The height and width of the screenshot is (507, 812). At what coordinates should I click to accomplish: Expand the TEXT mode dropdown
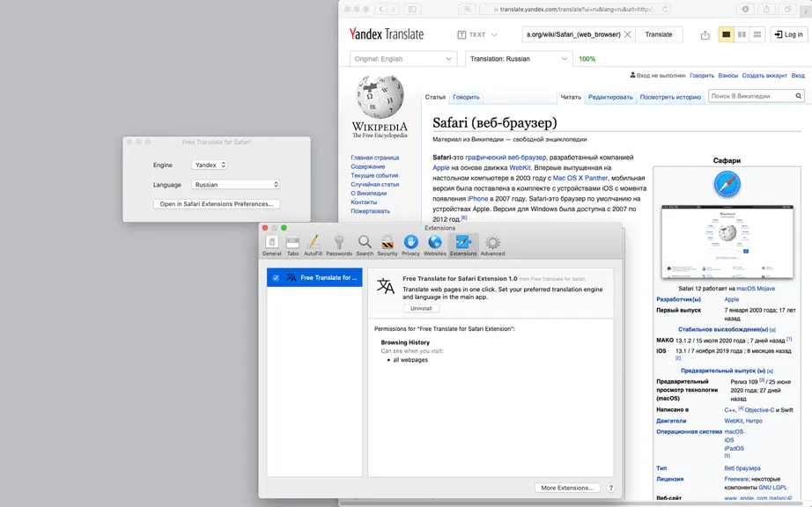coord(477,34)
